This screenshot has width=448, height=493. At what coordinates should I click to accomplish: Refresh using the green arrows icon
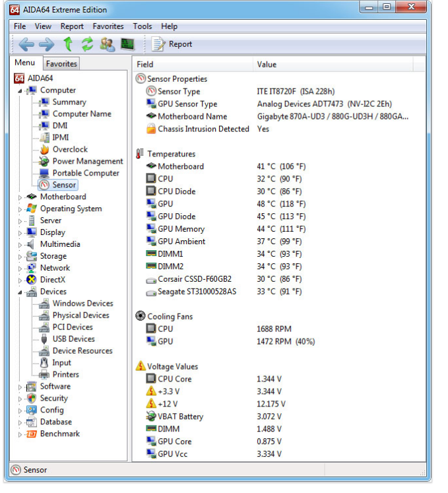[x=88, y=44]
